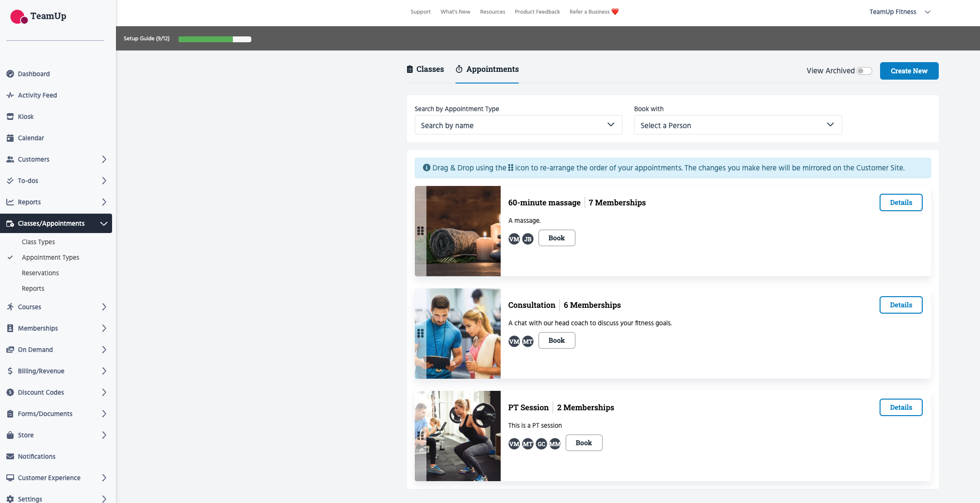Click the Notifications envelope icon
980x503 pixels.
[10, 456]
